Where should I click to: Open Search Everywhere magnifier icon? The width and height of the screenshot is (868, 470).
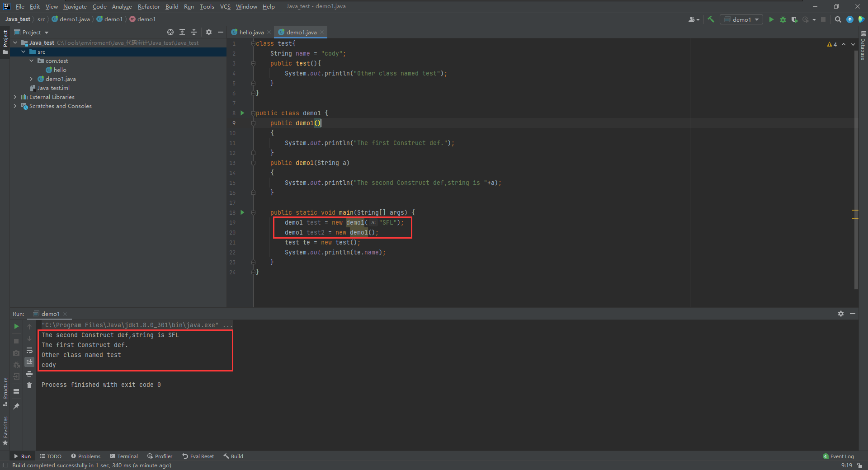[838, 19]
